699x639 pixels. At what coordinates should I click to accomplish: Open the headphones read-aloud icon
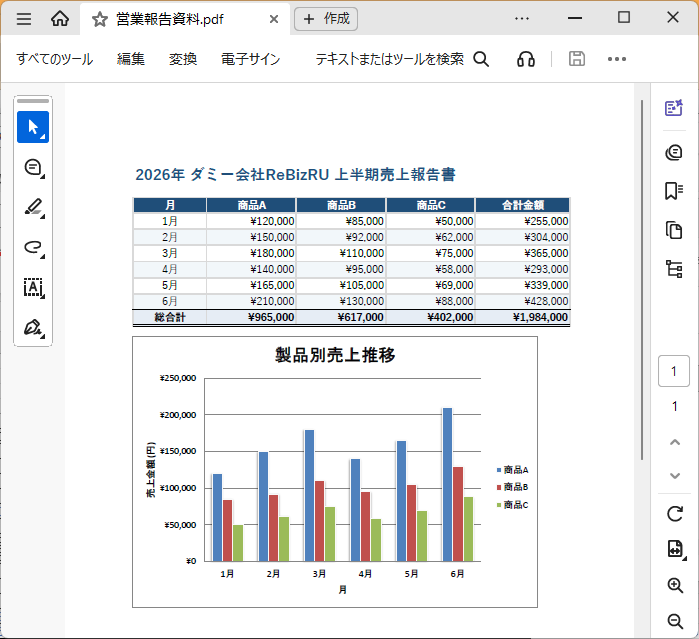pyautogui.click(x=526, y=59)
